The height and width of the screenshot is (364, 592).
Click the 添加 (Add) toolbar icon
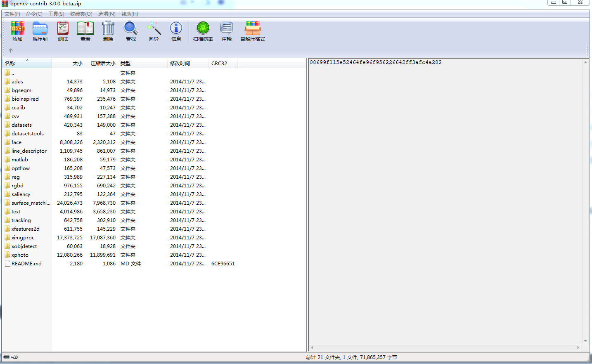[17, 28]
